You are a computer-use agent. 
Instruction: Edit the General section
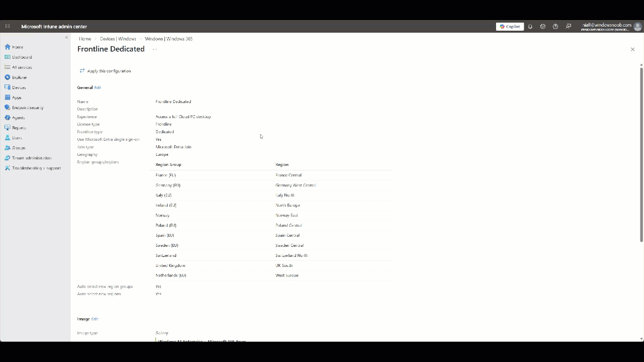pos(98,87)
